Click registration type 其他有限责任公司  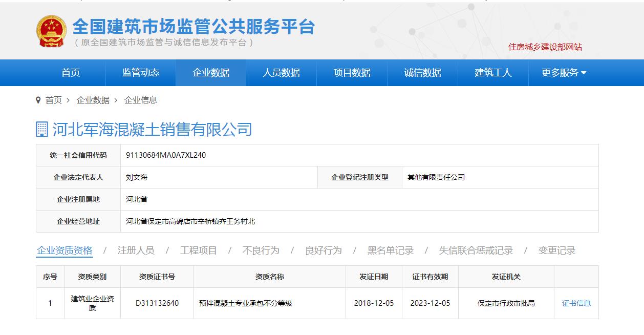(436, 177)
